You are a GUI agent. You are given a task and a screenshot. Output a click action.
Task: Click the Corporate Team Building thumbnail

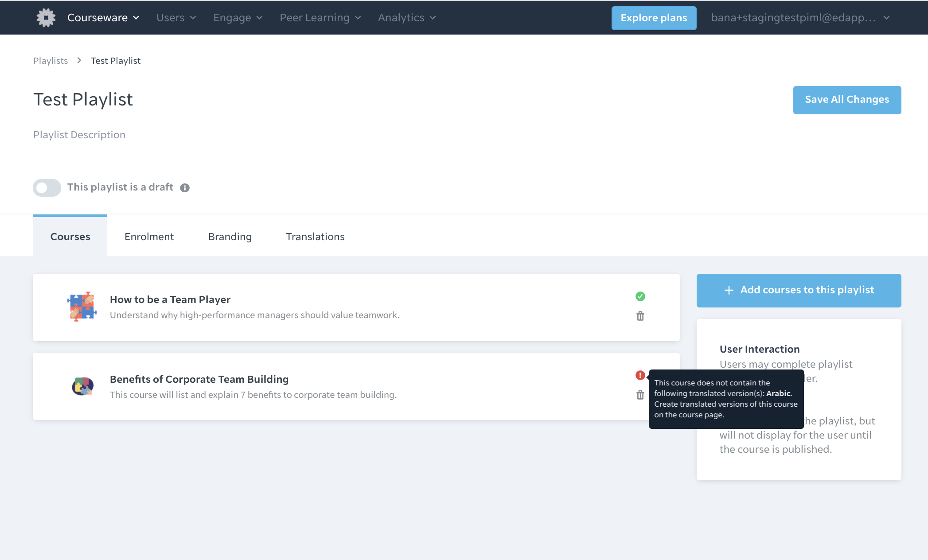click(82, 386)
